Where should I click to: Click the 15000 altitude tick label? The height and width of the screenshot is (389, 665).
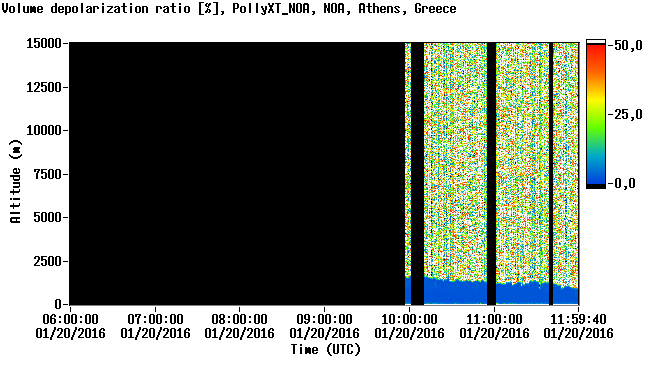(x=44, y=43)
